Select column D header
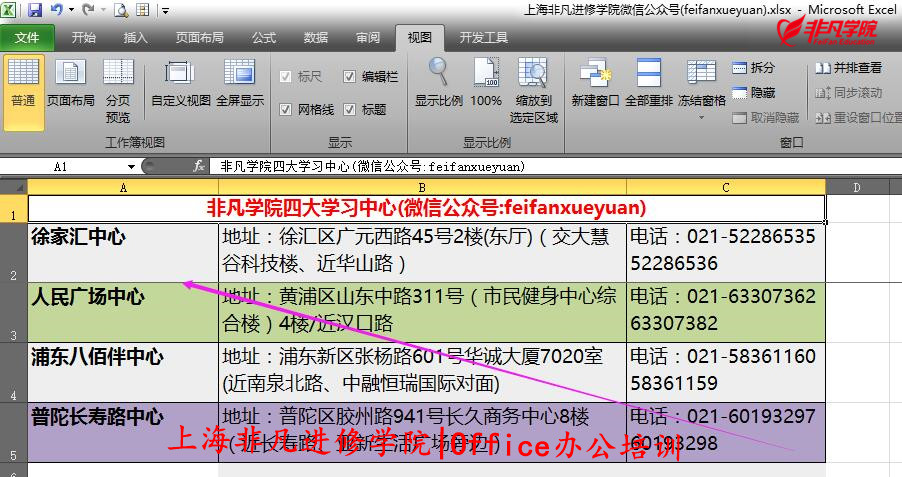The width and height of the screenshot is (902, 477). (857, 188)
